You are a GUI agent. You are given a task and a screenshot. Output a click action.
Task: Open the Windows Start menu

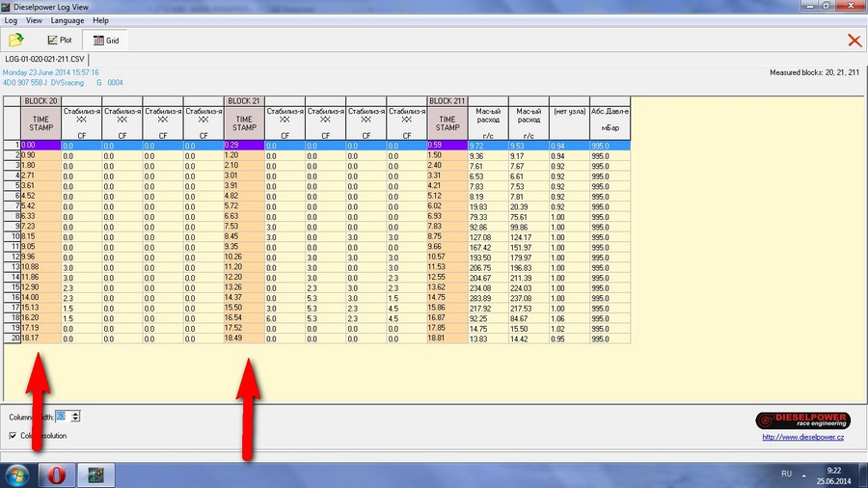[17, 474]
